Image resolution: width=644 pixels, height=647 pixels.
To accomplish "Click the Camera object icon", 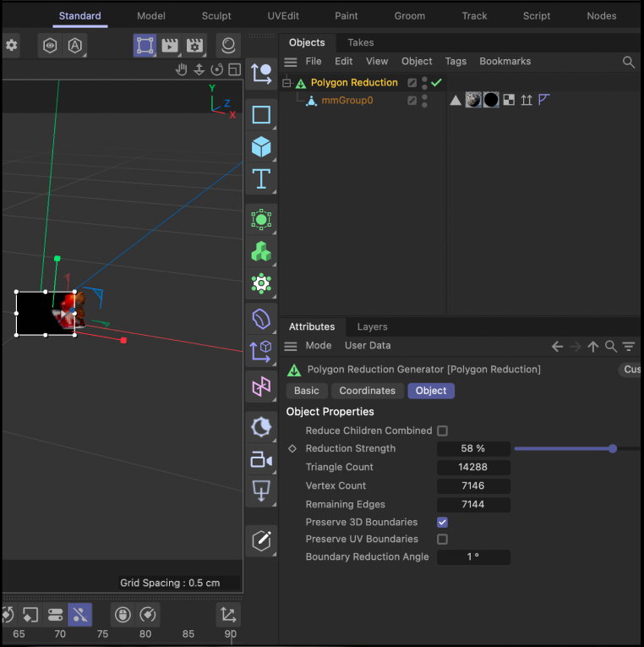I will [261, 459].
